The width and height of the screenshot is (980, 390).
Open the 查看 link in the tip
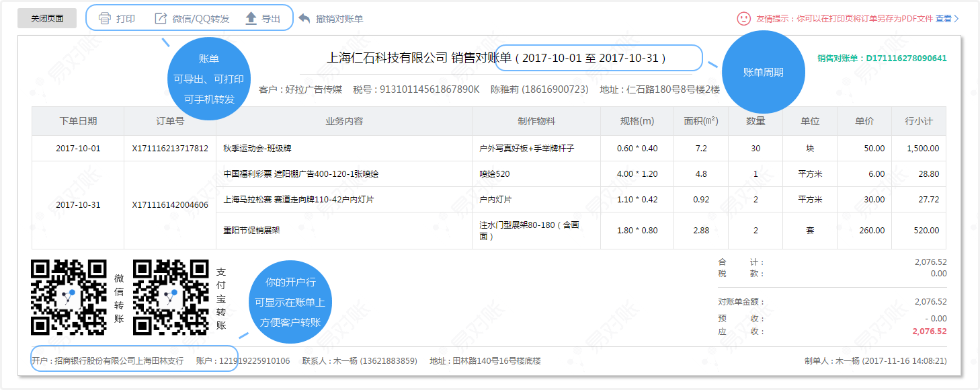click(x=944, y=19)
